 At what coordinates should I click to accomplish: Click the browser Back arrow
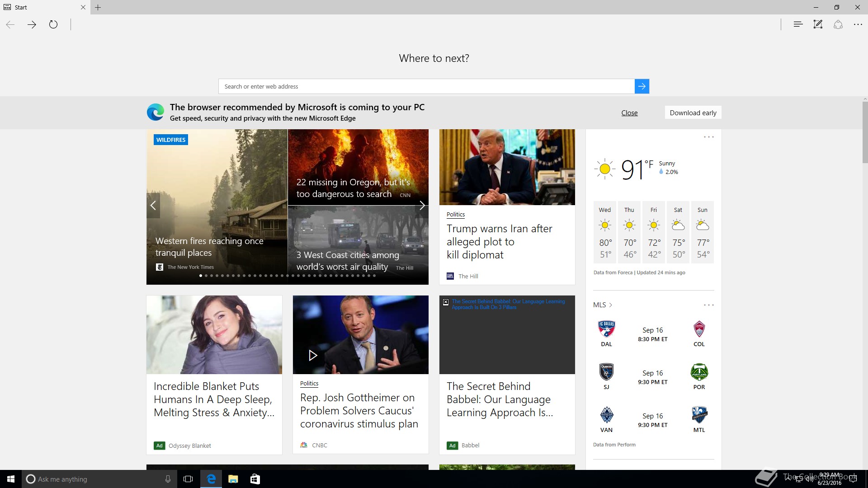10,25
